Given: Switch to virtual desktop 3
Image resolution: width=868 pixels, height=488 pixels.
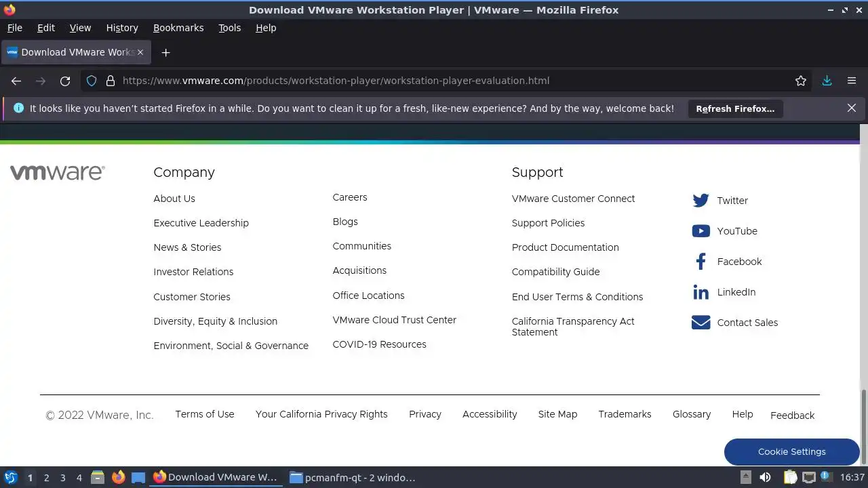Looking at the screenshot, I should (x=62, y=478).
